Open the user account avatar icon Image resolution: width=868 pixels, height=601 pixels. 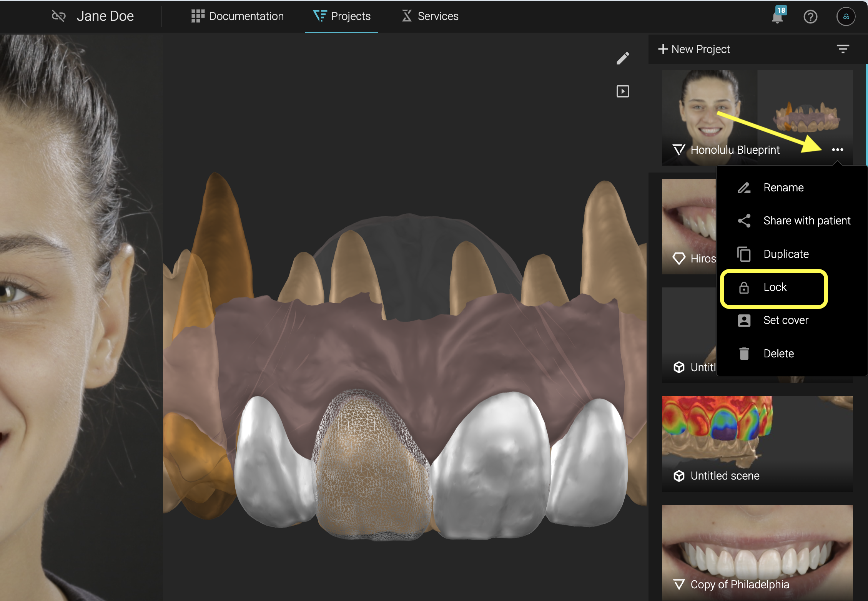pyautogui.click(x=846, y=17)
